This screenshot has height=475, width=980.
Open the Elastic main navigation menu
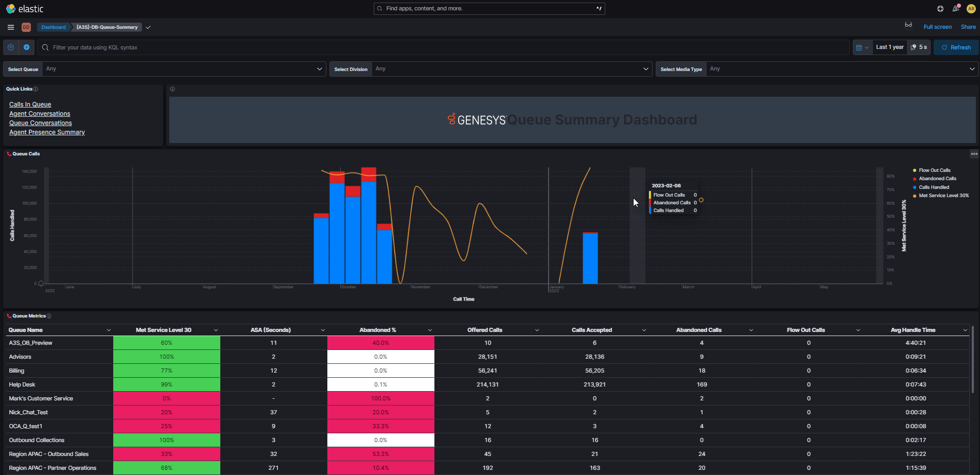[x=11, y=27]
